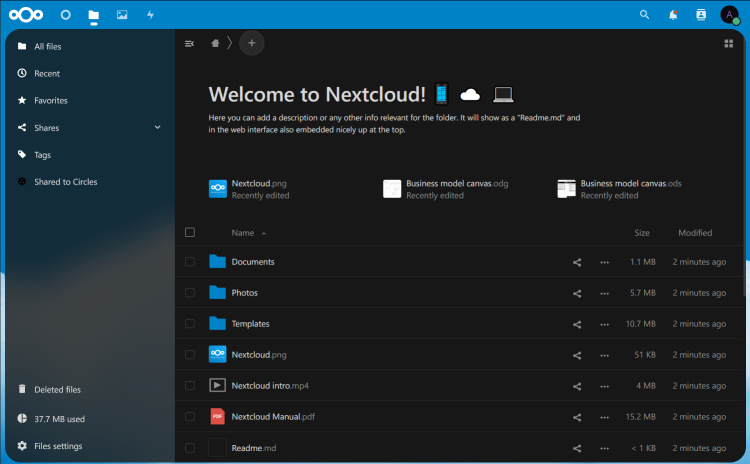The image size is (750, 464).
Task: Open Favorites in the sidebar
Action: click(51, 101)
